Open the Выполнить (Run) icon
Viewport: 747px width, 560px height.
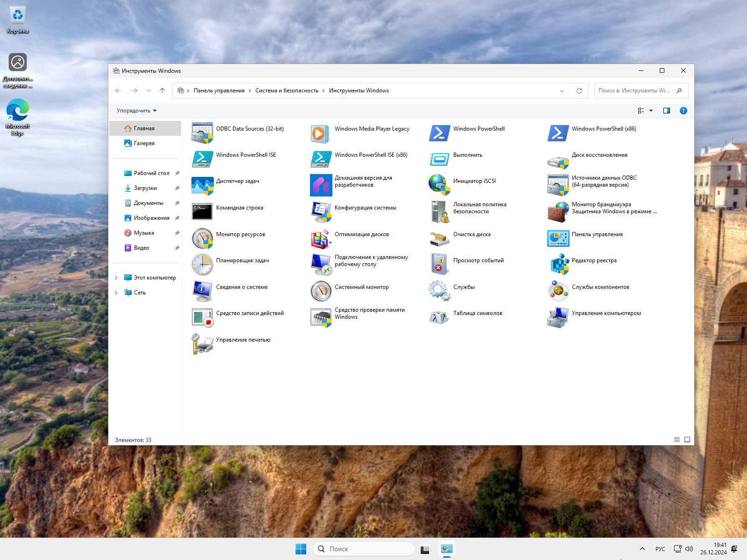(439, 159)
